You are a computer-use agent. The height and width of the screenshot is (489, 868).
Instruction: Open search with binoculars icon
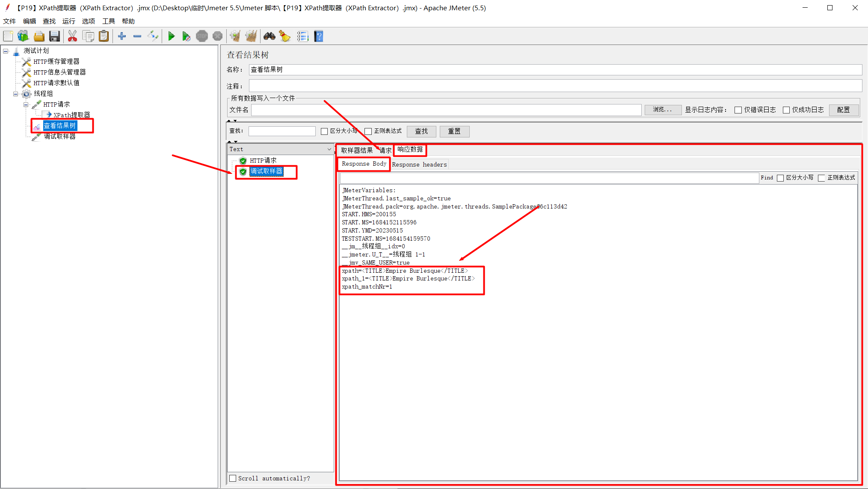tap(270, 36)
